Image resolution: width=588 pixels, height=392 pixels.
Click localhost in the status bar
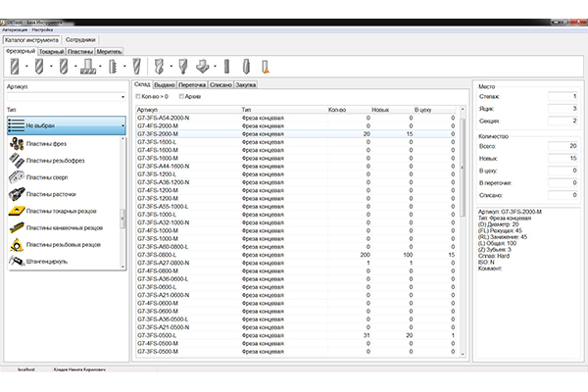coord(26,369)
